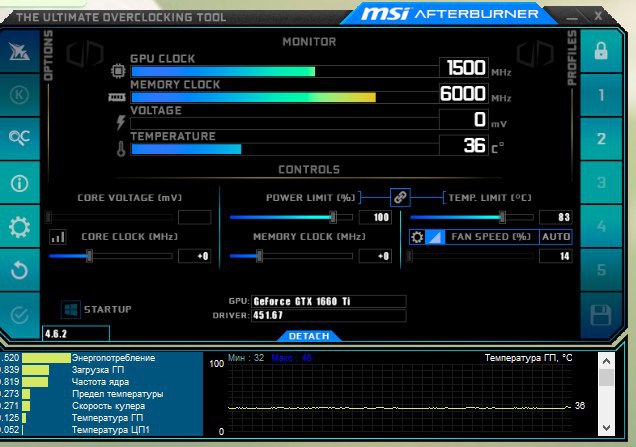636x447 pixels.
Task: Click the DETACH monitor button
Action: (309, 336)
